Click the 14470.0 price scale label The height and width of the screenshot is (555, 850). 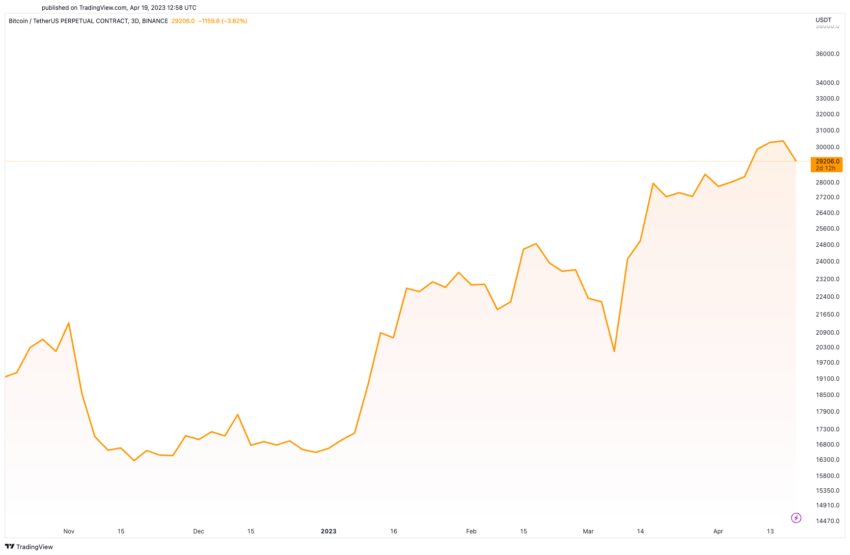point(827,522)
